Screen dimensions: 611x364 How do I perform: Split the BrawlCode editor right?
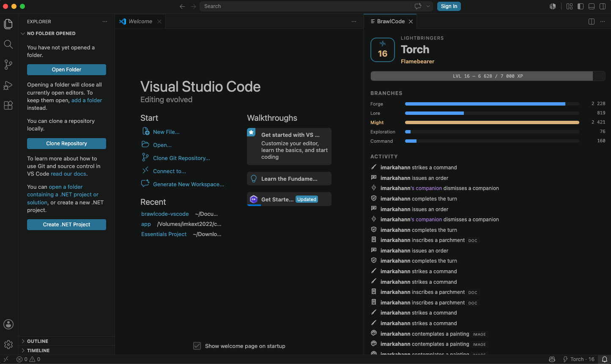click(592, 22)
